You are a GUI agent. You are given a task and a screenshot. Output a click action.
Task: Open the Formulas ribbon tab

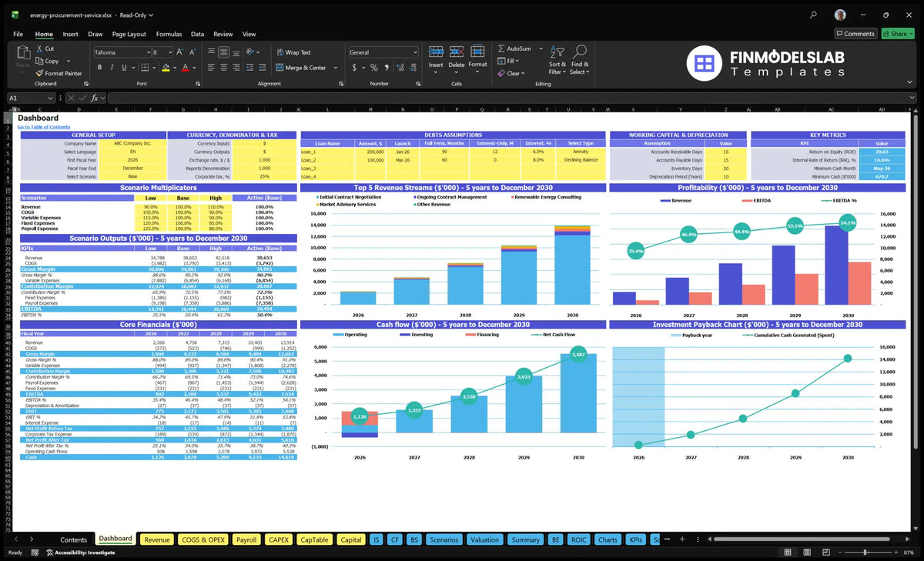click(x=169, y=34)
